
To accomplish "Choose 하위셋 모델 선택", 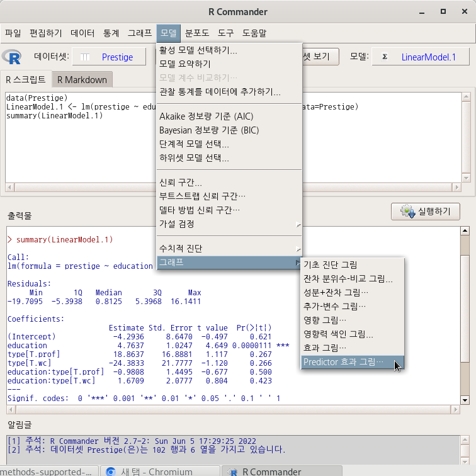I will coord(229,158).
